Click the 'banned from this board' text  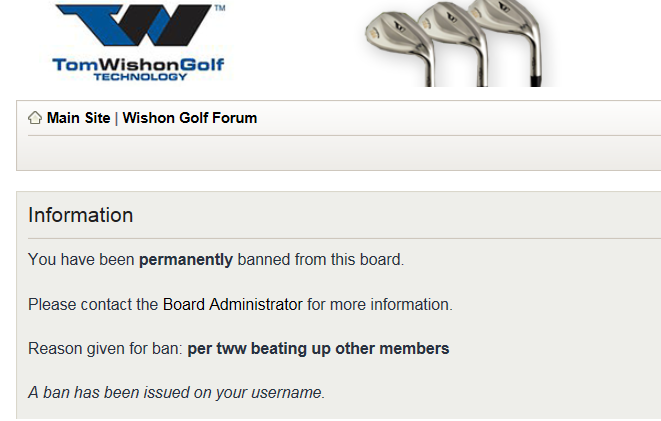tap(320, 260)
